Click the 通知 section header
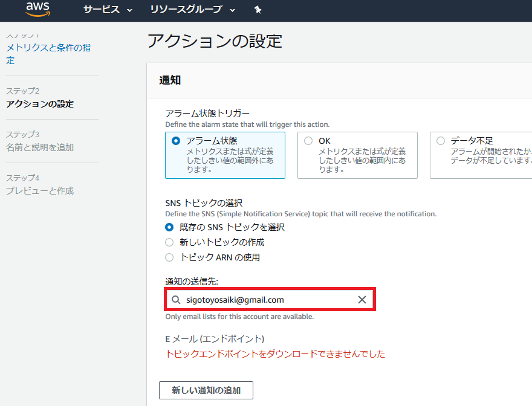The image size is (532, 406). pyautogui.click(x=170, y=80)
